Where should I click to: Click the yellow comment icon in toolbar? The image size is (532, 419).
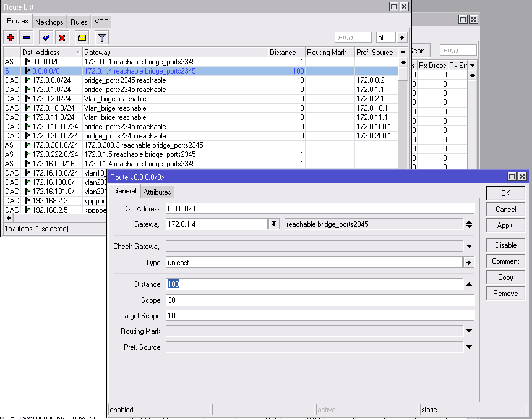pos(82,38)
